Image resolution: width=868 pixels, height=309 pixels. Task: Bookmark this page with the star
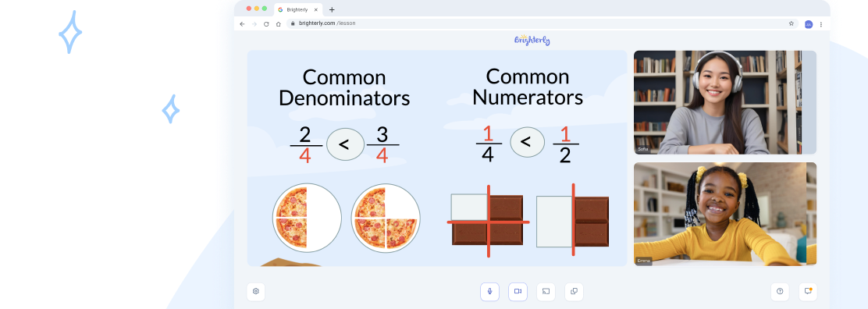click(791, 24)
